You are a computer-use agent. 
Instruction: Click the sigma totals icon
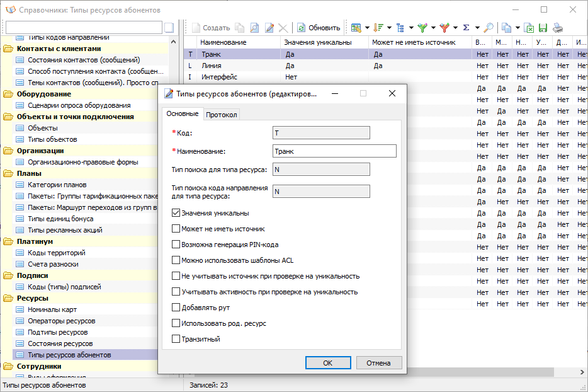(x=466, y=28)
